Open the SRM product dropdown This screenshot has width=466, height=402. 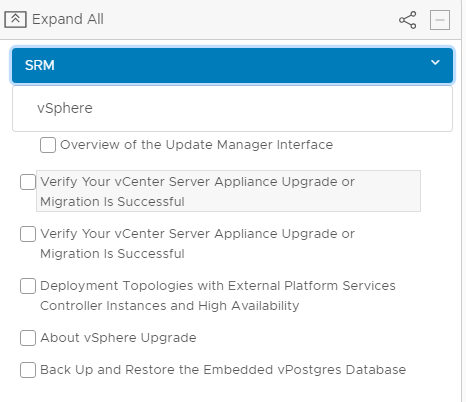coord(232,65)
